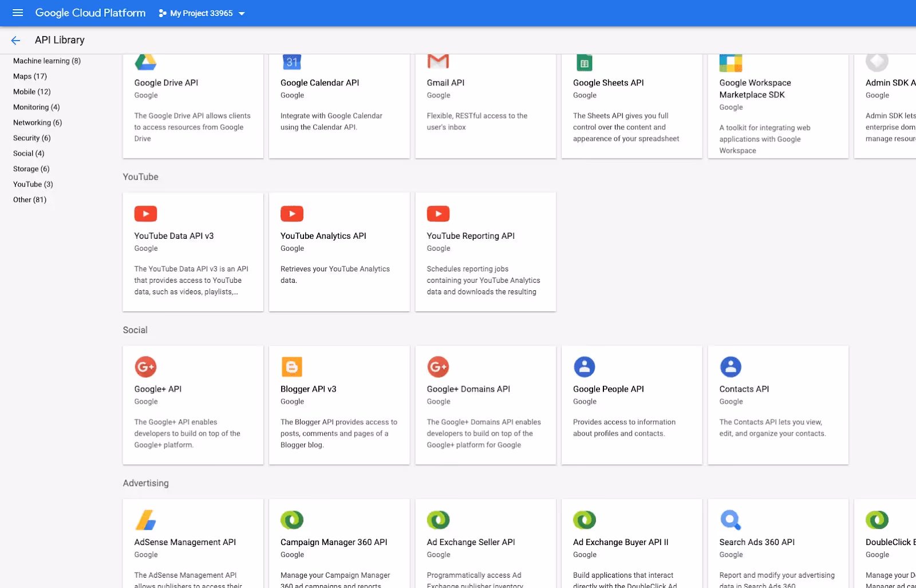Open the Blogger API v3 icon

tap(292, 367)
